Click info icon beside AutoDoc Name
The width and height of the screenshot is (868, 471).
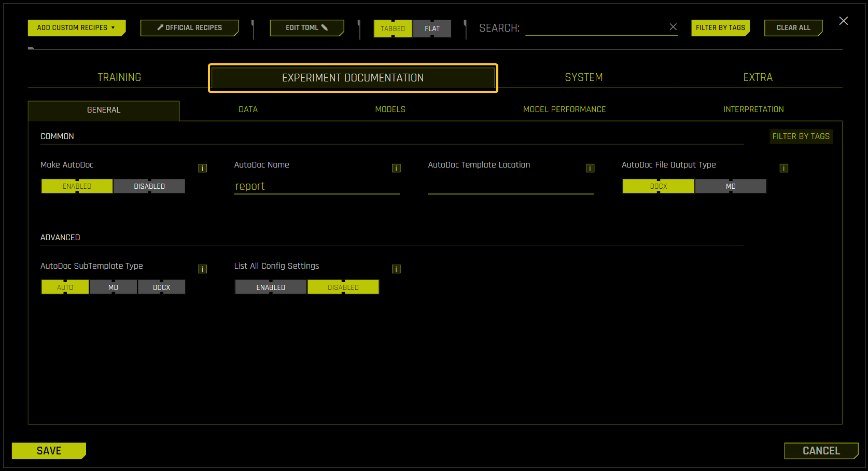396,168
